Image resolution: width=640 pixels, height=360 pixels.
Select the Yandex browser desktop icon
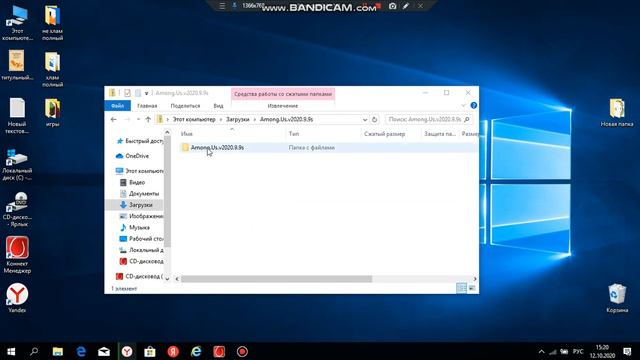[17, 298]
